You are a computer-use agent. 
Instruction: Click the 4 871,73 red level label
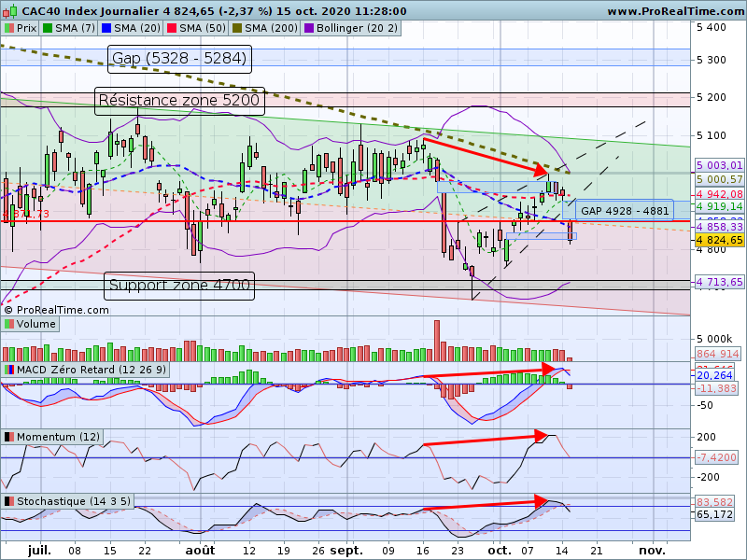click(x=26, y=214)
